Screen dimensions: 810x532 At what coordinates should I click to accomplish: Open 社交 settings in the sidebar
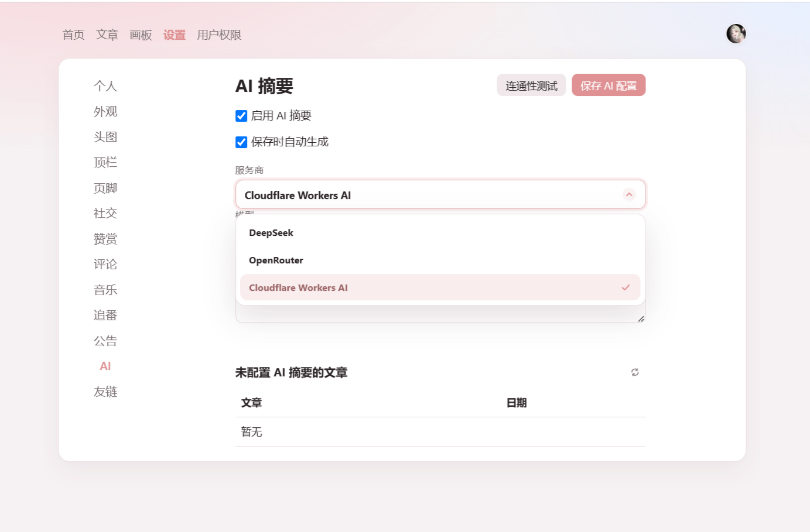click(x=105, y=214)
